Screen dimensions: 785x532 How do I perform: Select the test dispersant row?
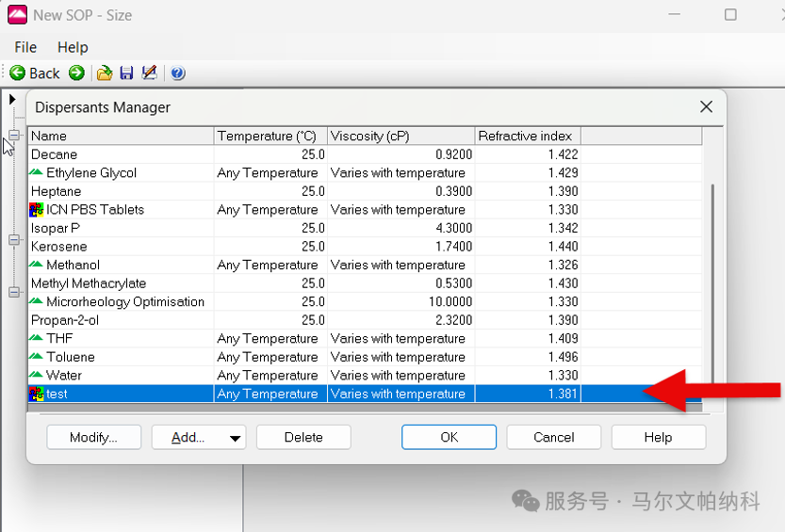tap(365, 394)
